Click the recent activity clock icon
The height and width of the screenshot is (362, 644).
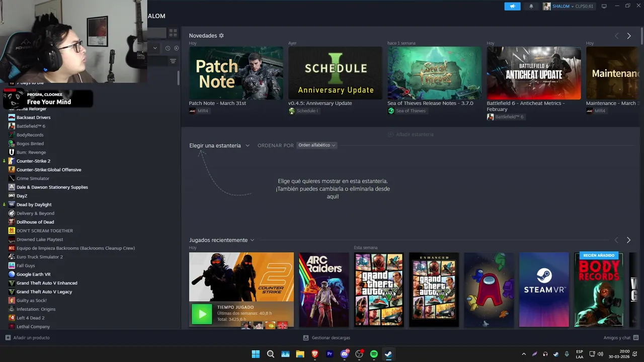point(168,48)
